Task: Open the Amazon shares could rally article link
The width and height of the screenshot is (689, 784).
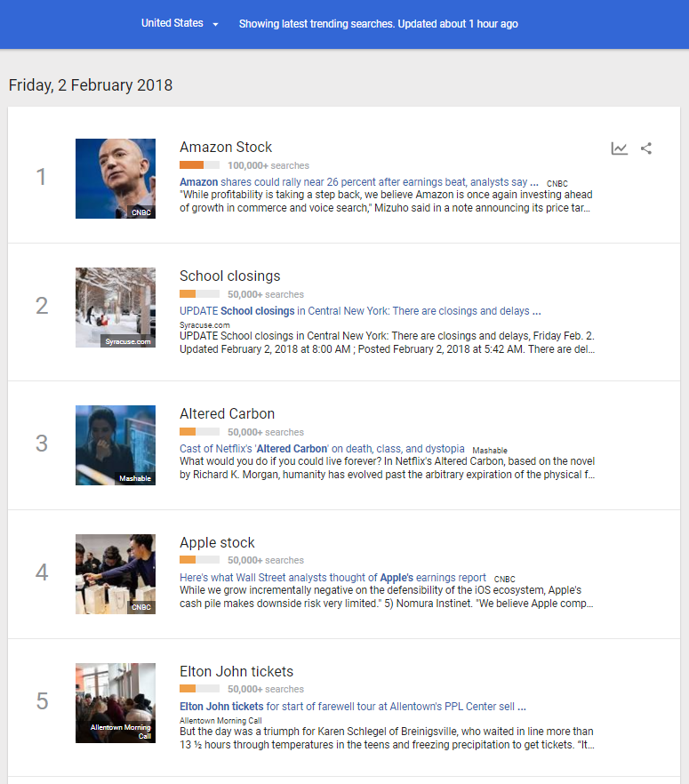Action: (x=358, y=181)
